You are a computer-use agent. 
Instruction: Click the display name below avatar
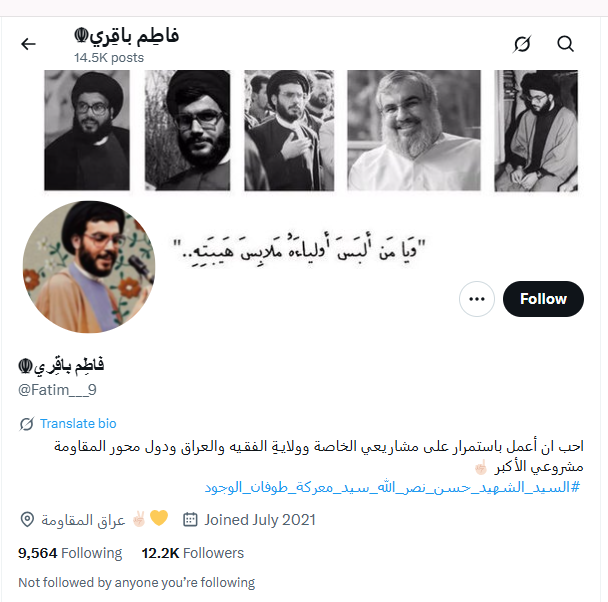point(61,365)
